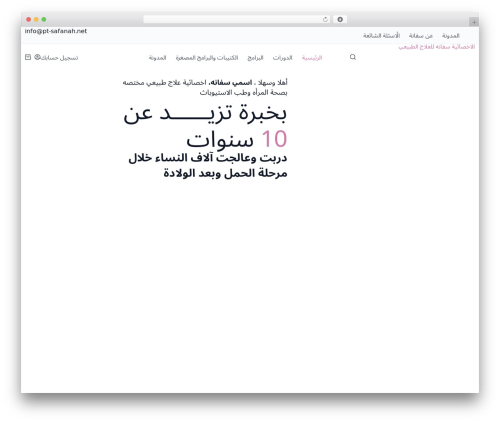500x423 pixels.
Task: Click تسجيل حسابك account registration link
Action: point(59,58)
